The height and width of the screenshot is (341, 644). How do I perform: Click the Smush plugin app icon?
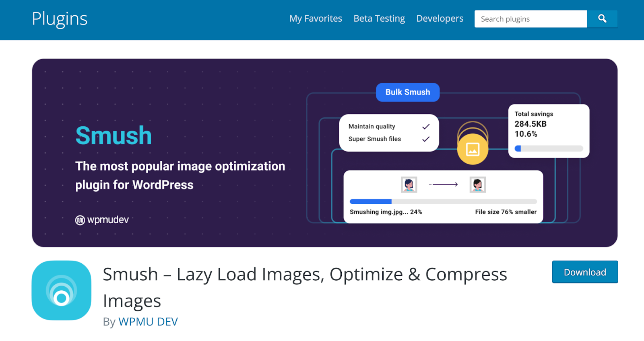[62, 290]
